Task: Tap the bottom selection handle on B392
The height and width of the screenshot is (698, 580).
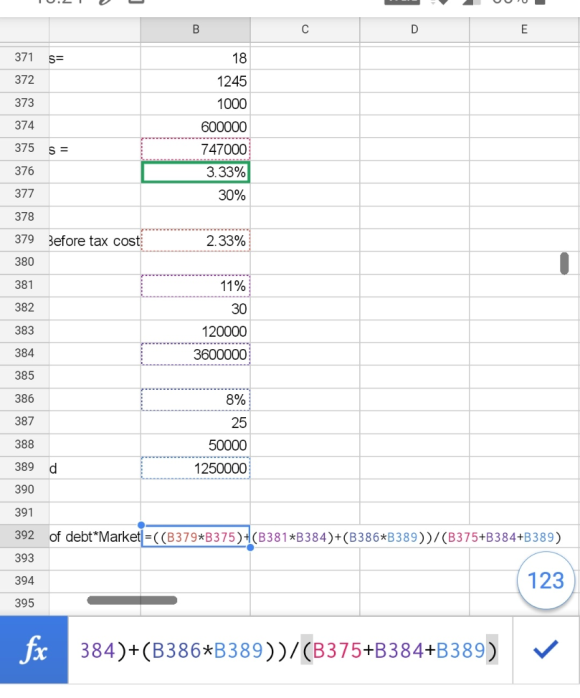Action: (x=250, y=547)
